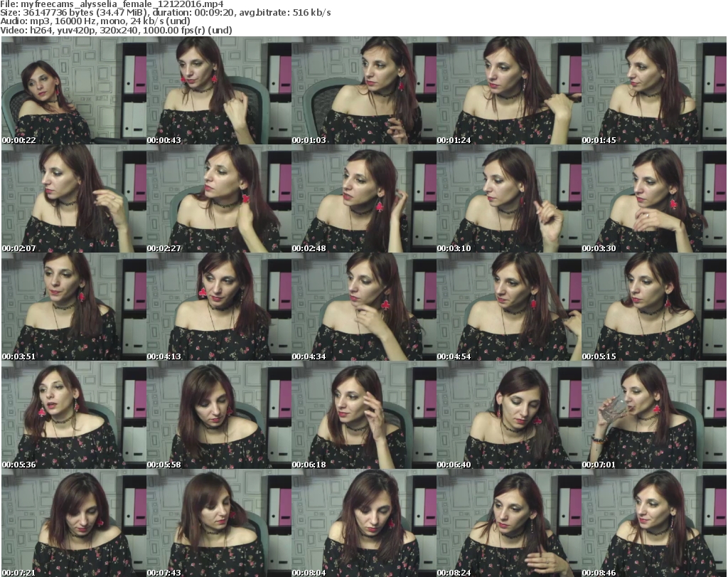Click the frame marked 00:07:43
This screenshot has width=728, height=577.
coord(219,523)
